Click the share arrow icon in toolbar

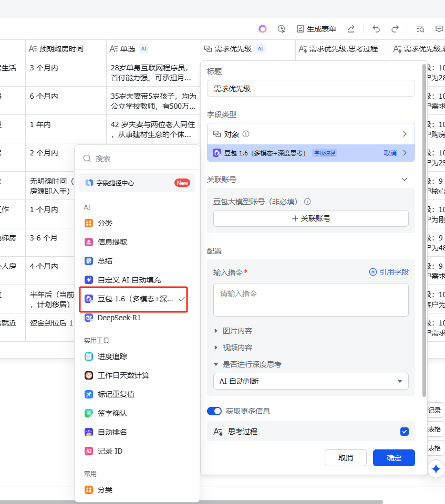(x=351, y=29)
